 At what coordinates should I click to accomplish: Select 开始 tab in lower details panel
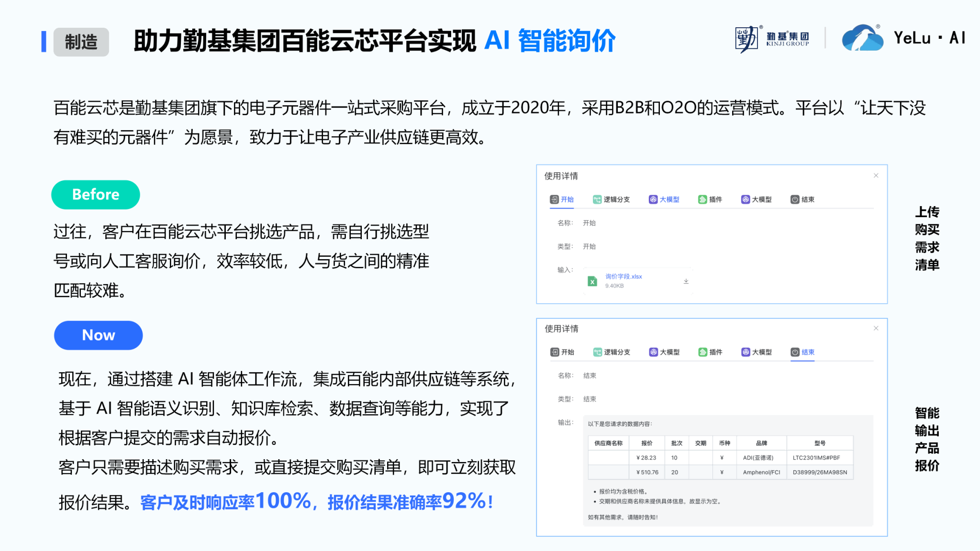[x=562, y=352]
